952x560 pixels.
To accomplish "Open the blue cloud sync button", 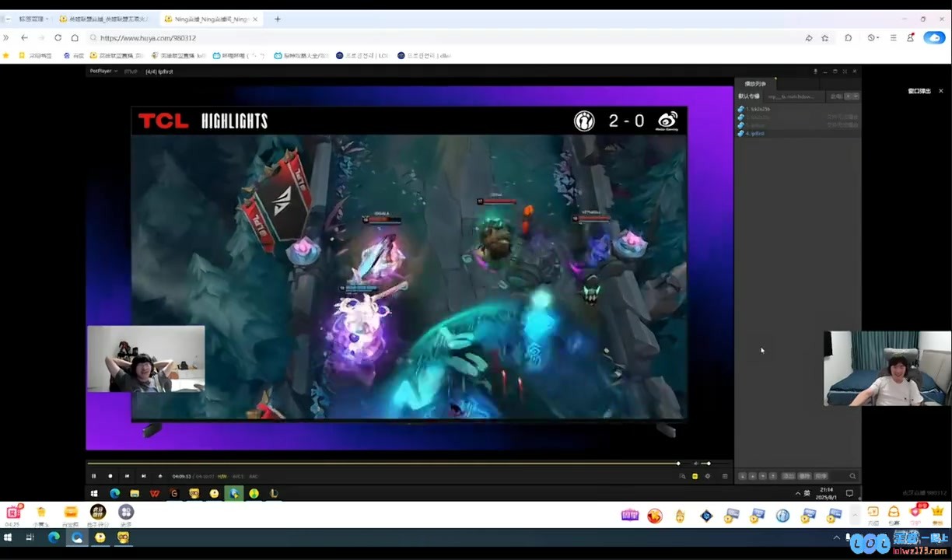I will click(934, 37).
